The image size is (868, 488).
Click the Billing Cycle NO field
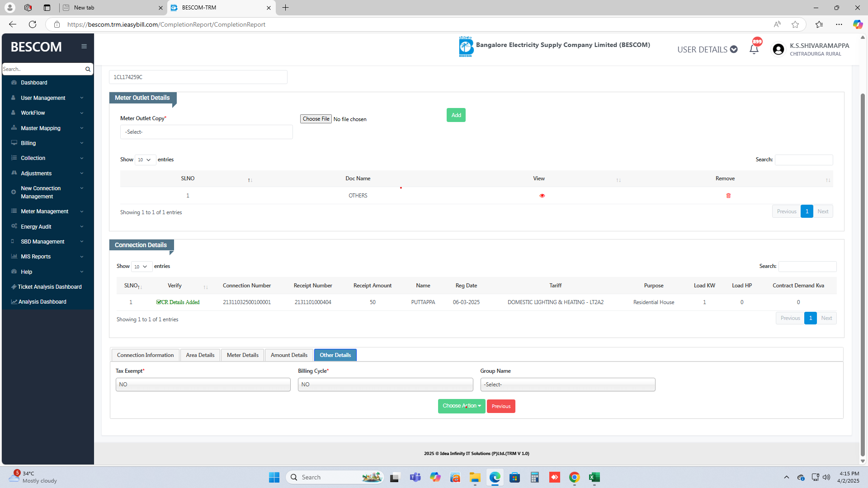(x=385, y=385)
